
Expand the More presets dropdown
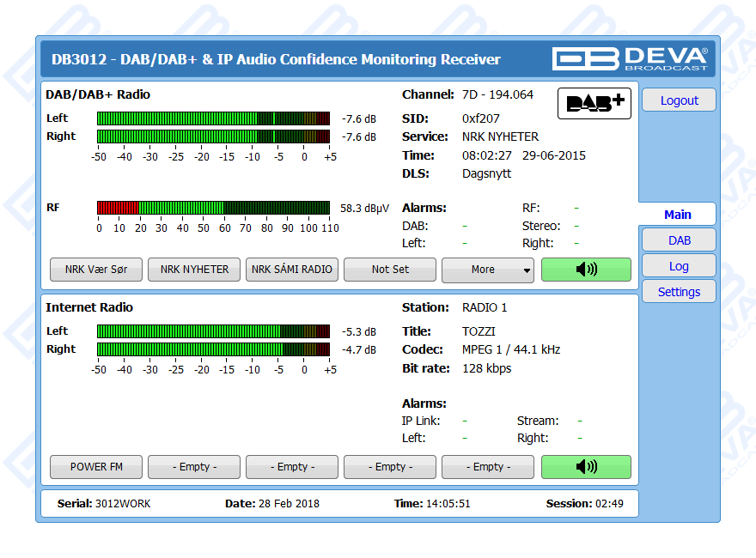pyautogui.click(x=487, y=270)
